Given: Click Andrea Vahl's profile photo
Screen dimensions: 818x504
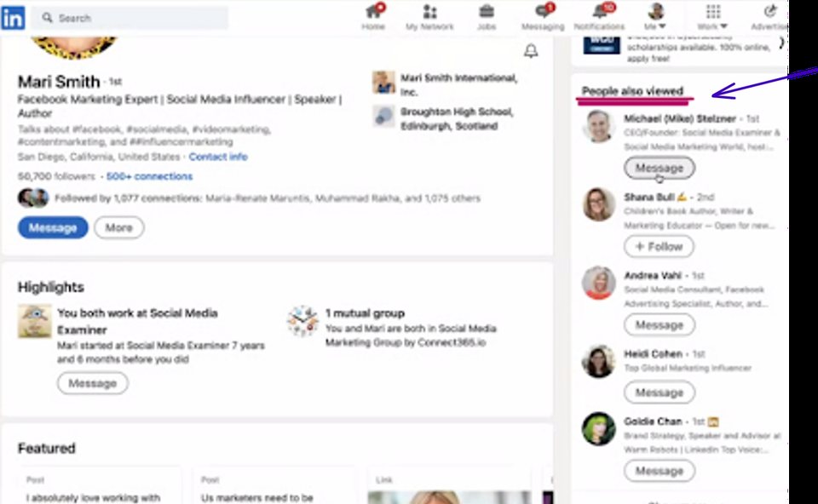Looking at the screenshot, I should click(x=598, y=283).
